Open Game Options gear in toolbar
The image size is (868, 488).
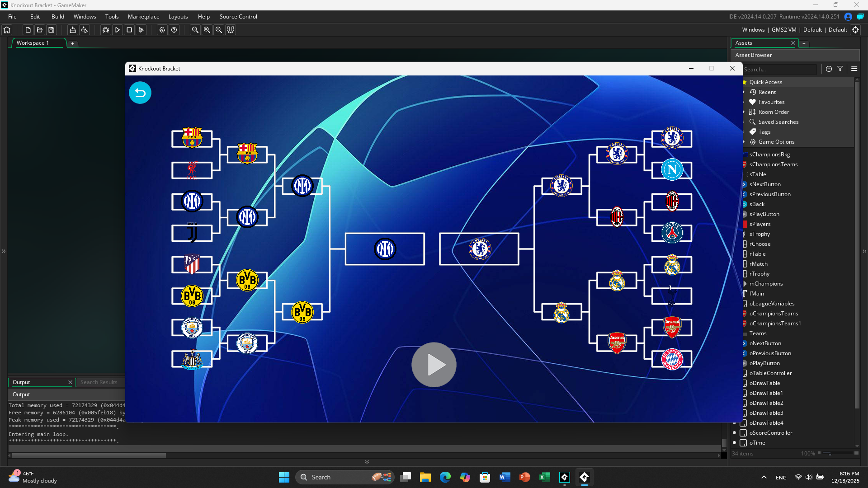tap(162, 30)
